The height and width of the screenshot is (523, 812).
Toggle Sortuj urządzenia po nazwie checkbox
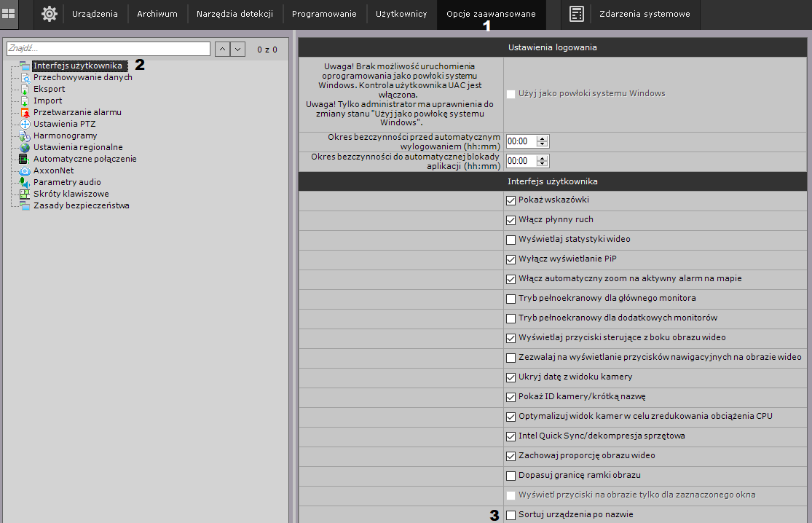(511, 514)
